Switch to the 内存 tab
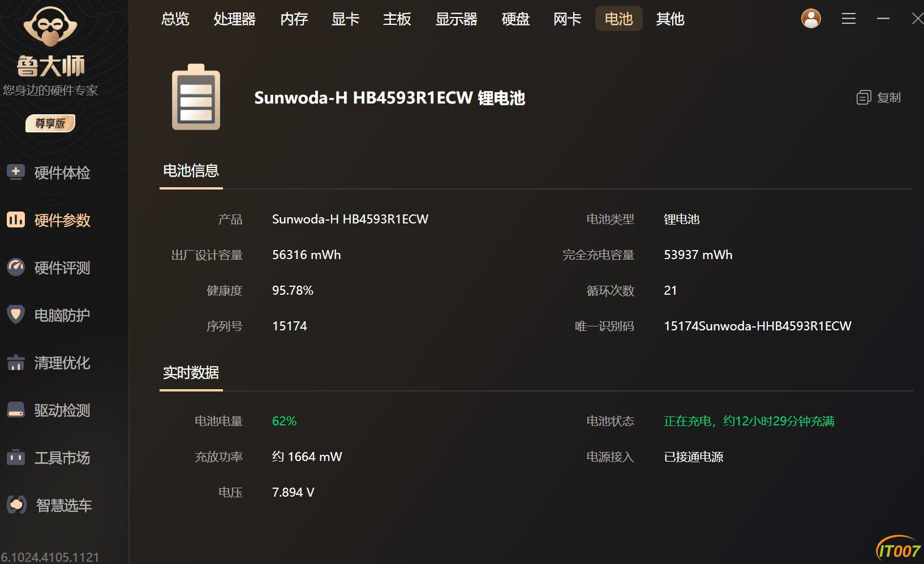The height and width of the screenshot is (564, 924). 294,19
